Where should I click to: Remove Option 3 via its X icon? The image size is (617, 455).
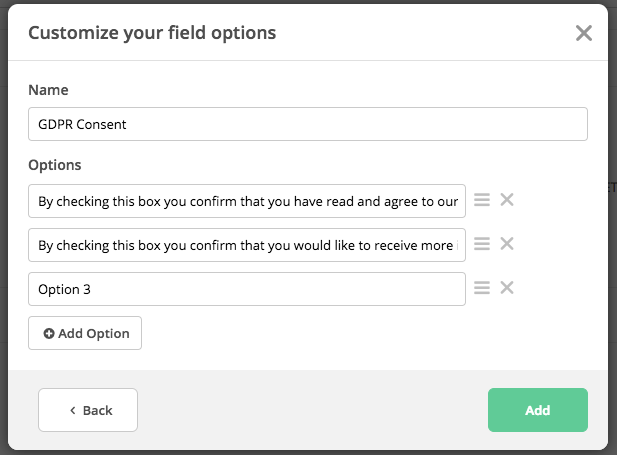pyautogui.click(x=507, y=288)
